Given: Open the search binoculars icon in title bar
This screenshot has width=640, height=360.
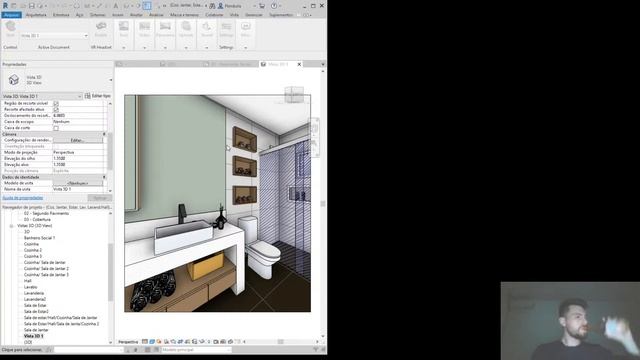Looking at the screenshot, I should [x=212, y=6].
